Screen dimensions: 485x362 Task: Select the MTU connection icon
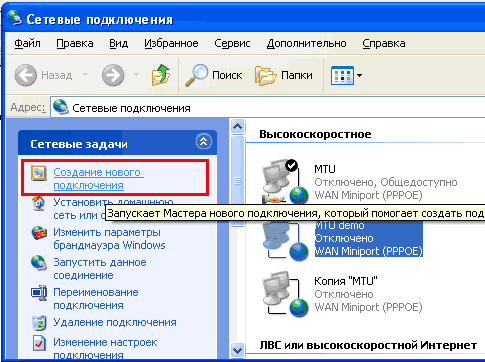click(x=285, y=182)
